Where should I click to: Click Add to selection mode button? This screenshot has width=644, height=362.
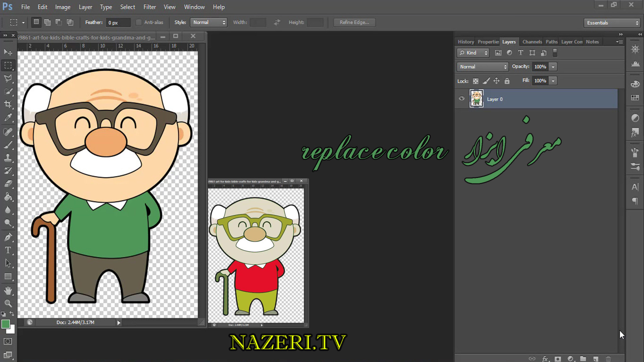pos(47,22)
